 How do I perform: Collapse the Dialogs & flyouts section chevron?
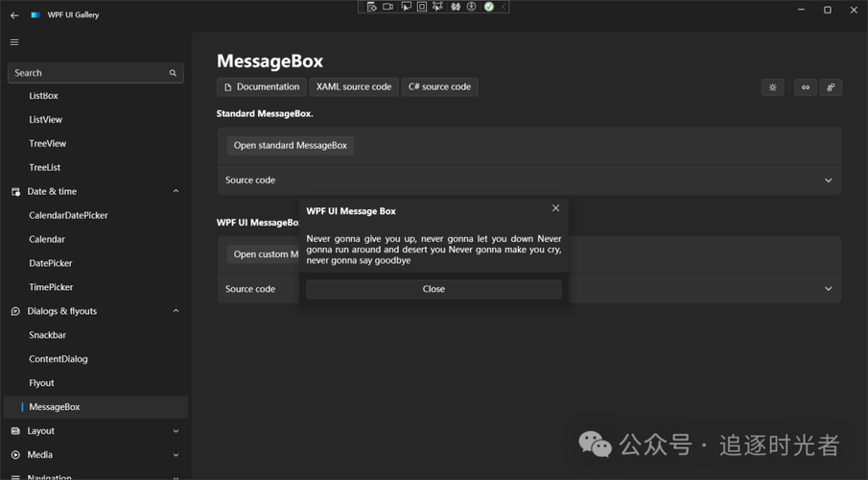176,311
